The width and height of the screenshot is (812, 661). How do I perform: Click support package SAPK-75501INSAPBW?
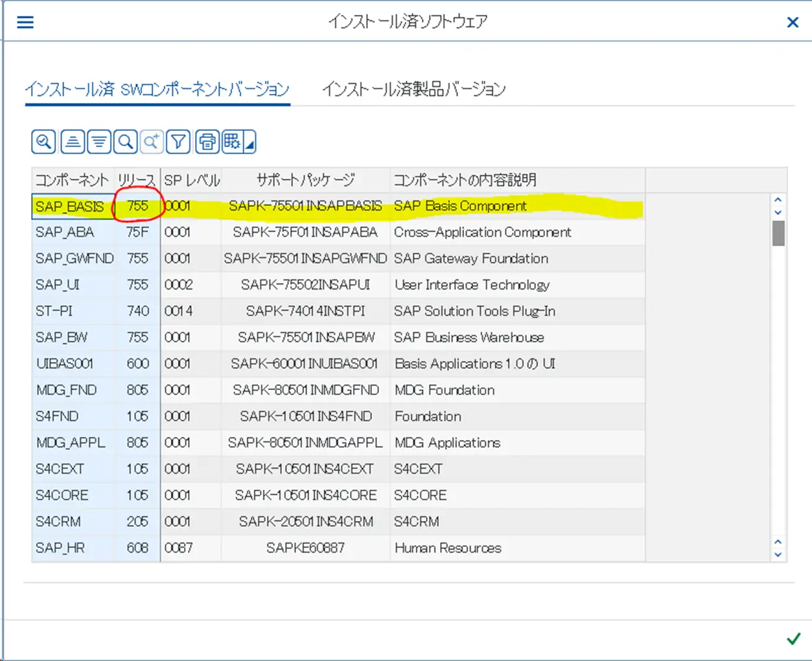pyautogui.click(x=306, y=338)
